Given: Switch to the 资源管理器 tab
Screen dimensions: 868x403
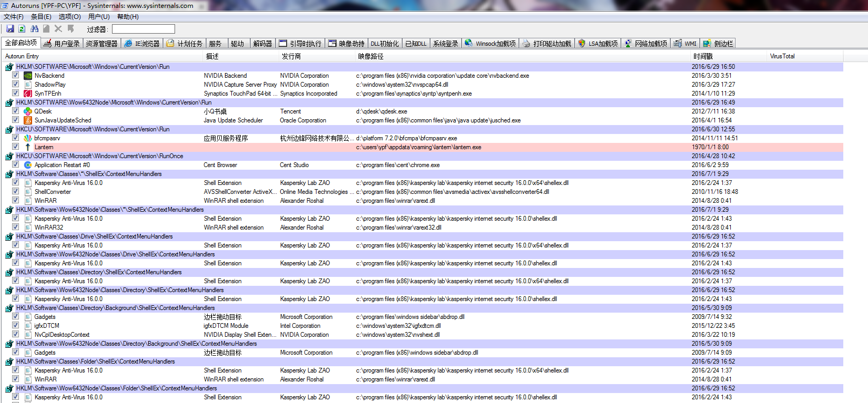Looking at the screenshot, I should [x=102, y=44].
